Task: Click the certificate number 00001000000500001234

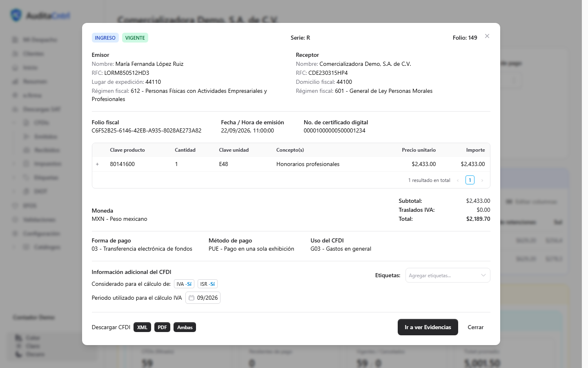Action: coord(334,130)
